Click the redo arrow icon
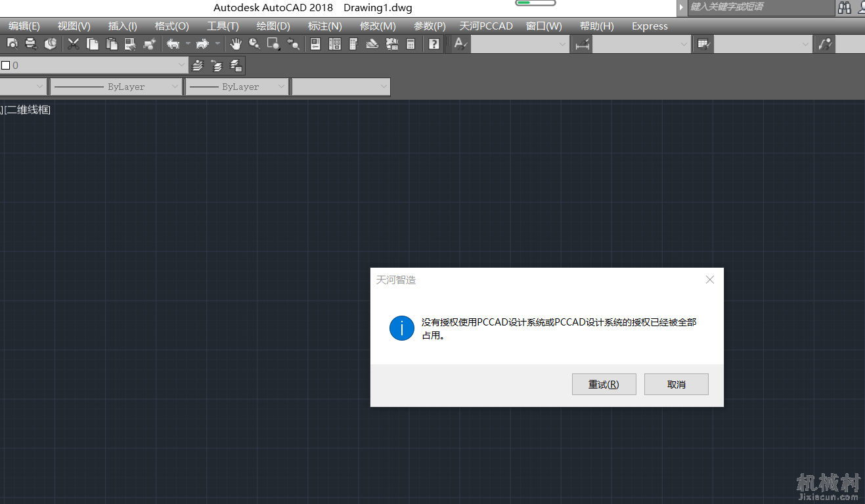865x504 pixels. point(202,44)
